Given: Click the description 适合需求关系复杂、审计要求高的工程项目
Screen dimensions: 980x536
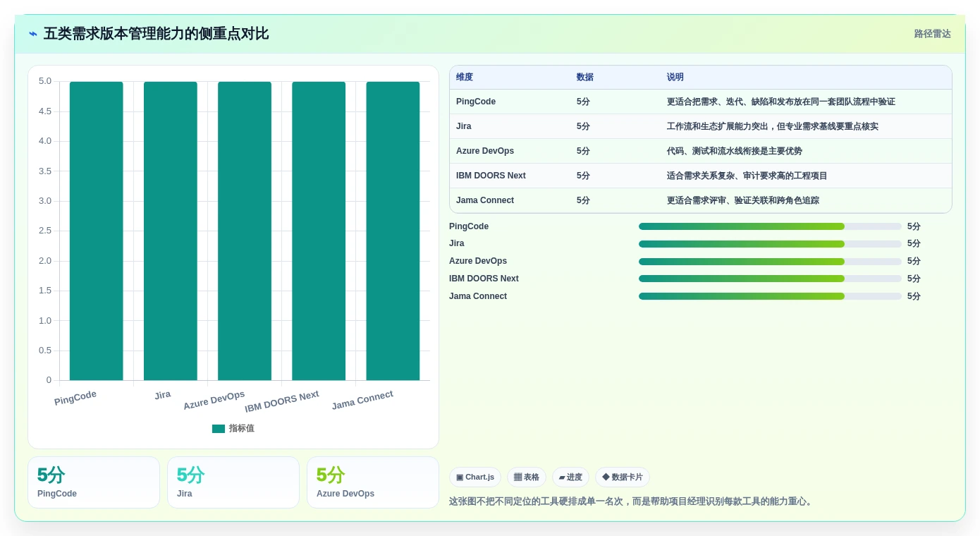Looking at the screenshot, I should [747, 176].
